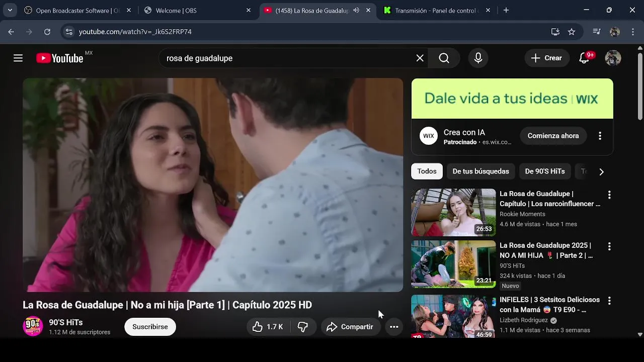Show more filter chips with right chevron

[x=601, y=171]
